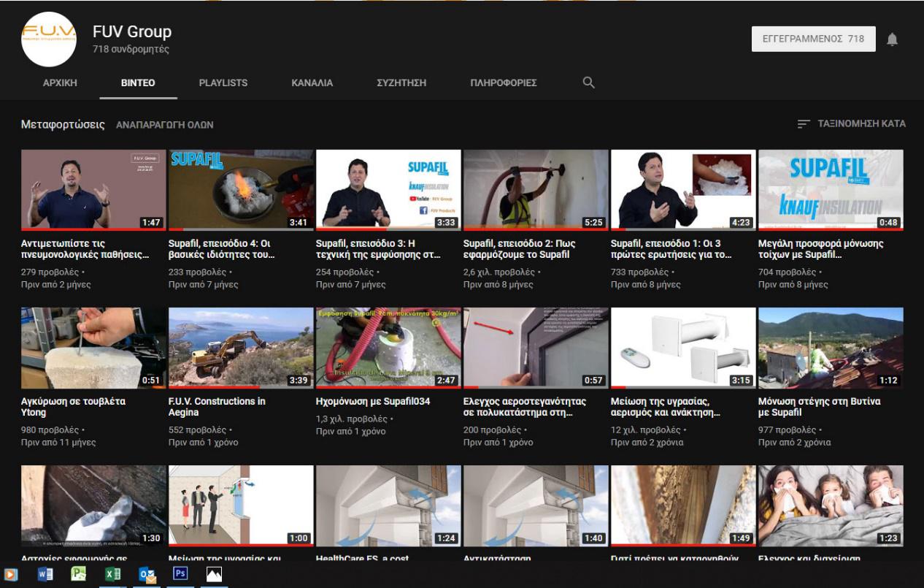Image resolution: width=924 pixels, height=588 pixels.
Task: Play the 1:12 roof insulation thumbnail
Action: 831,348
